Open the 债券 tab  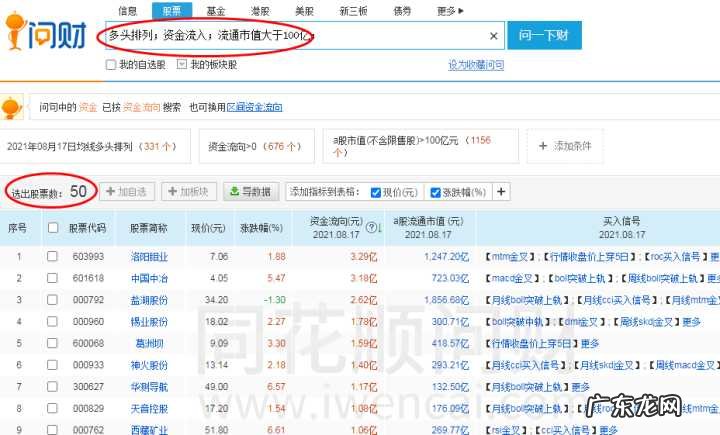[402, 11]
